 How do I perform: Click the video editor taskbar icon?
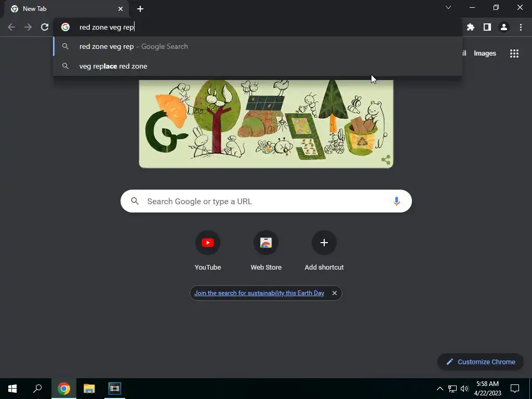coord(115,389)
